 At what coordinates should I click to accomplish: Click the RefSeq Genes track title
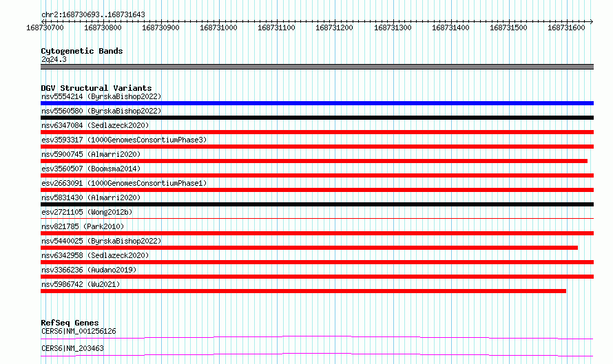[70, 323]
